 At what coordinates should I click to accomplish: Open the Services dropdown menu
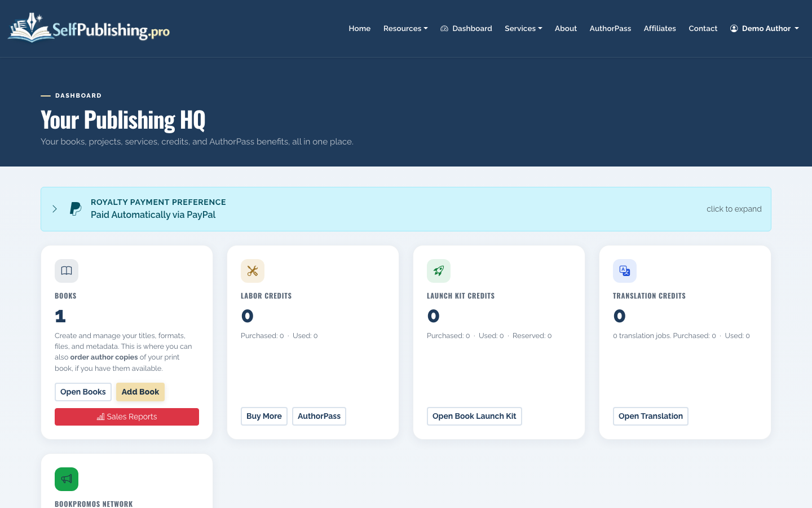click(523, 28)
